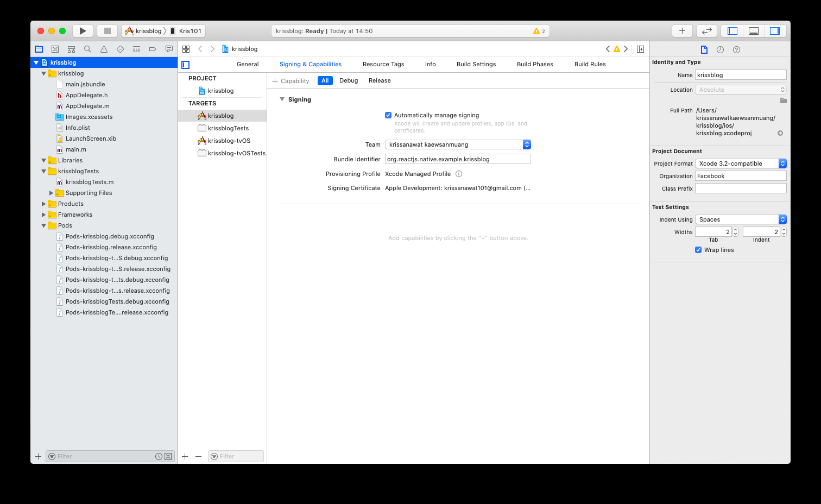Show the Source Control navigator
Viewport: 821px width, 504px height.
point(55,49)
